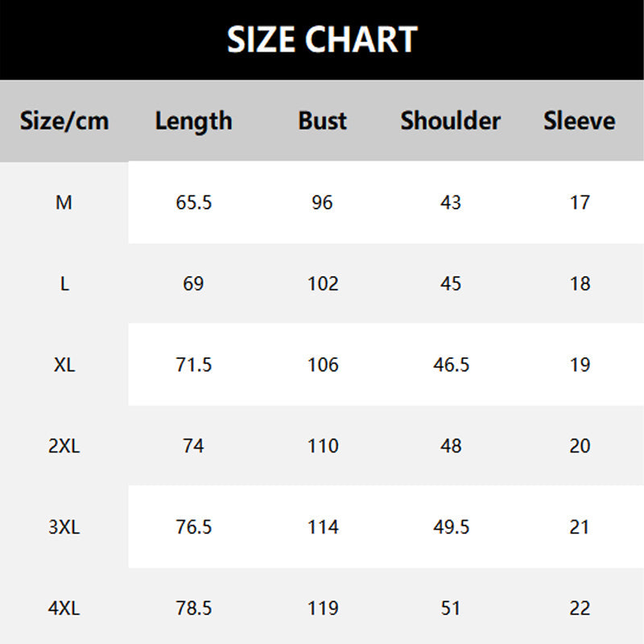Click the 65.5 length value for M
The image size is (644, 644).
pyautogui.click(x=193, y=203)
